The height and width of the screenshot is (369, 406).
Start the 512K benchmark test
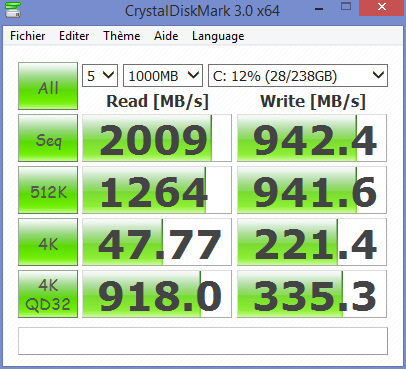pos(48,190)
